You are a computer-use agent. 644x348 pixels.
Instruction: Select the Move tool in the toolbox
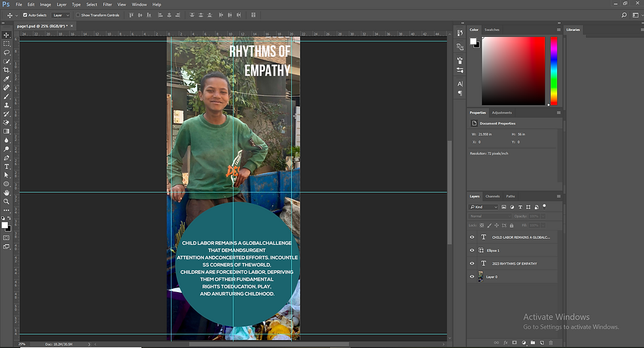click(7, 35)
